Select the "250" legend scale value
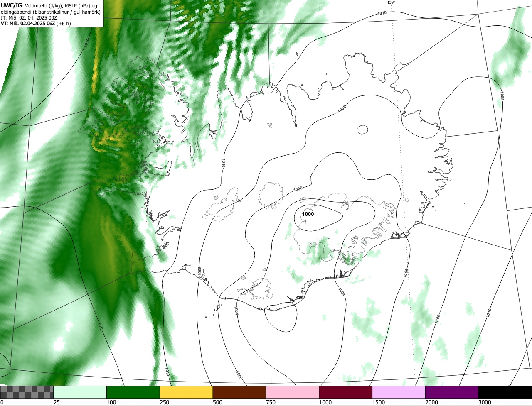Viewport: 532px width, 406px height. [164, 402]
